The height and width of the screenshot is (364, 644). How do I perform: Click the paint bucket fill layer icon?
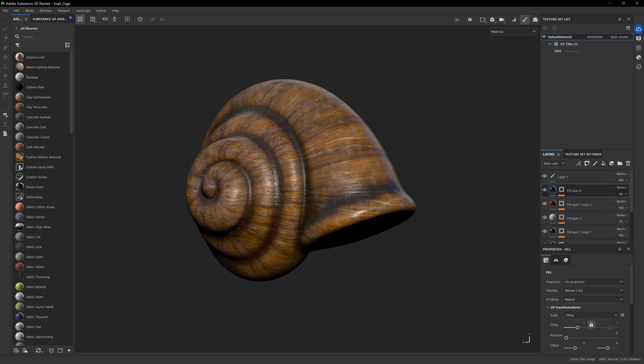coord(603,163)
